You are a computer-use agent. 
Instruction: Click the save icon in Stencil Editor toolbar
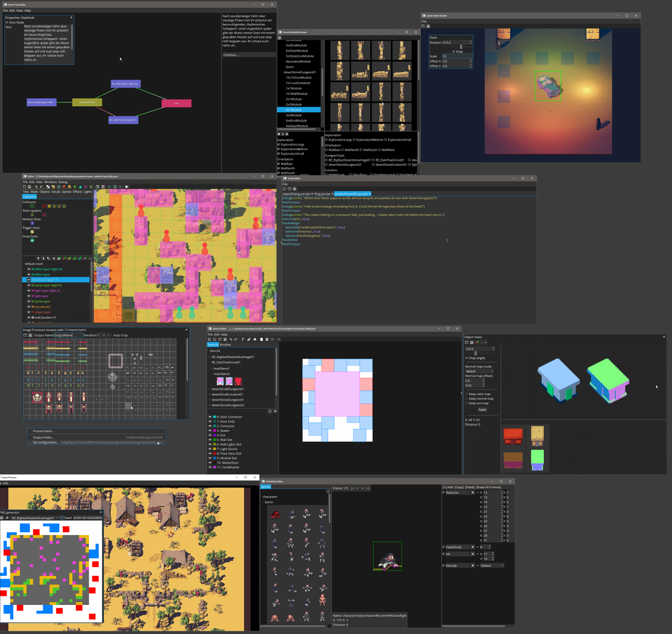click(x=225, y=339)
